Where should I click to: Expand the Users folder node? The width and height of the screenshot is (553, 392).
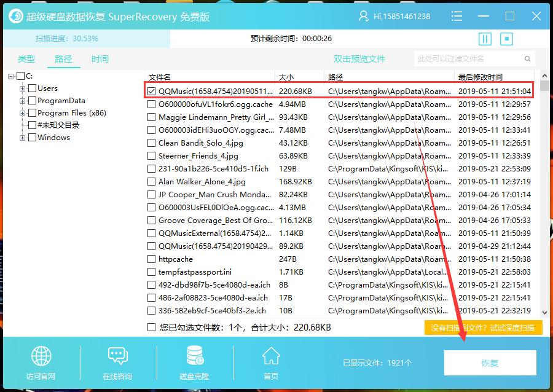(23, 89)
